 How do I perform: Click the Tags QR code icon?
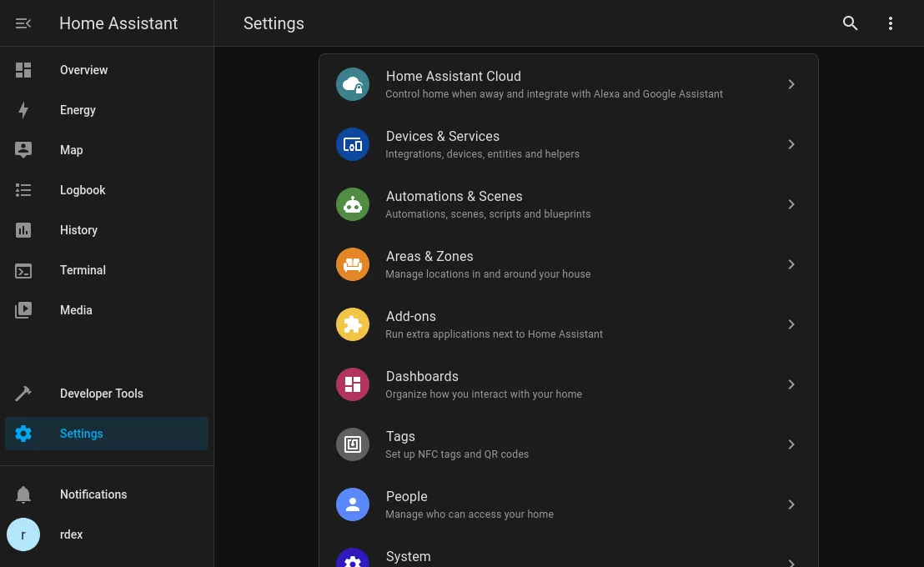[353, 444]
